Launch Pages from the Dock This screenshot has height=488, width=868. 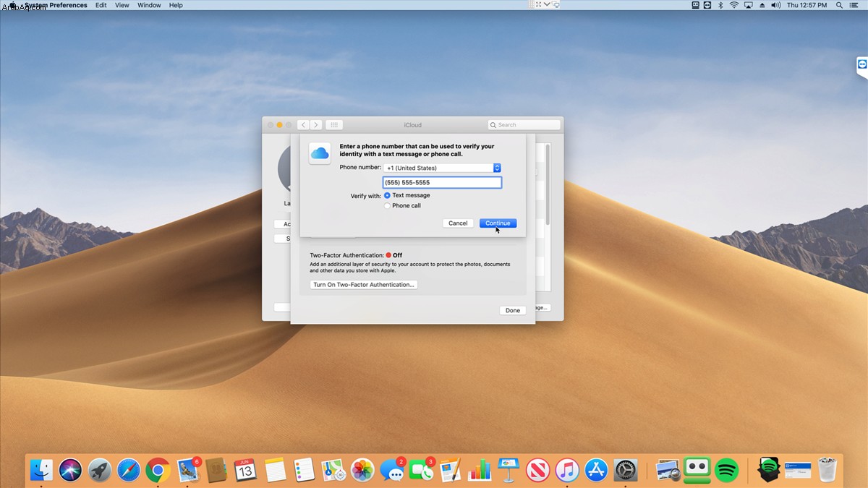click(x=450, y=470)
